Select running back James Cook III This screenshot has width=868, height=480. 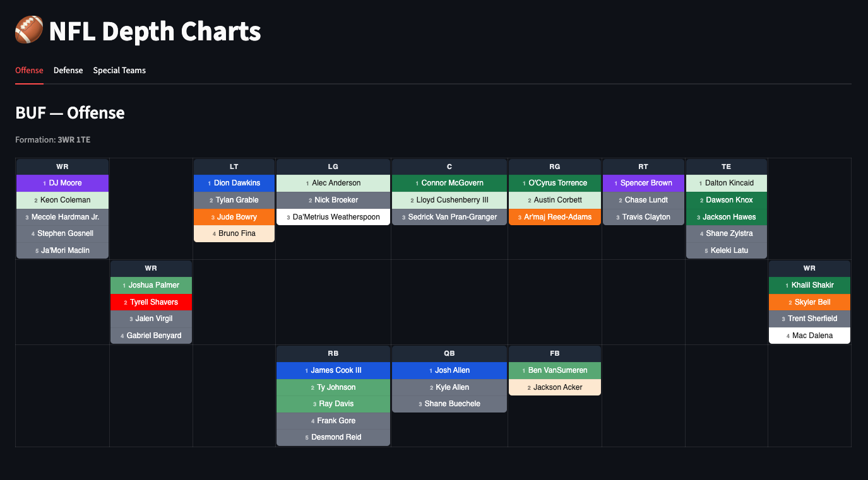point(333,371)
